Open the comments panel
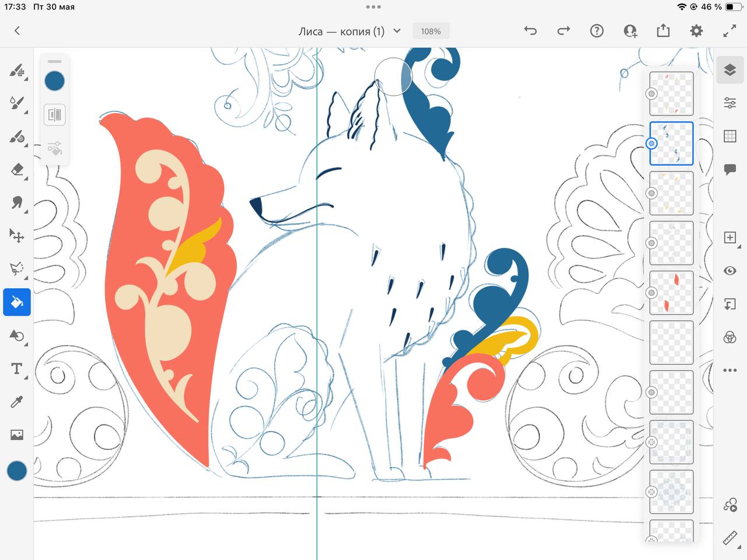 tap(729, 170)
